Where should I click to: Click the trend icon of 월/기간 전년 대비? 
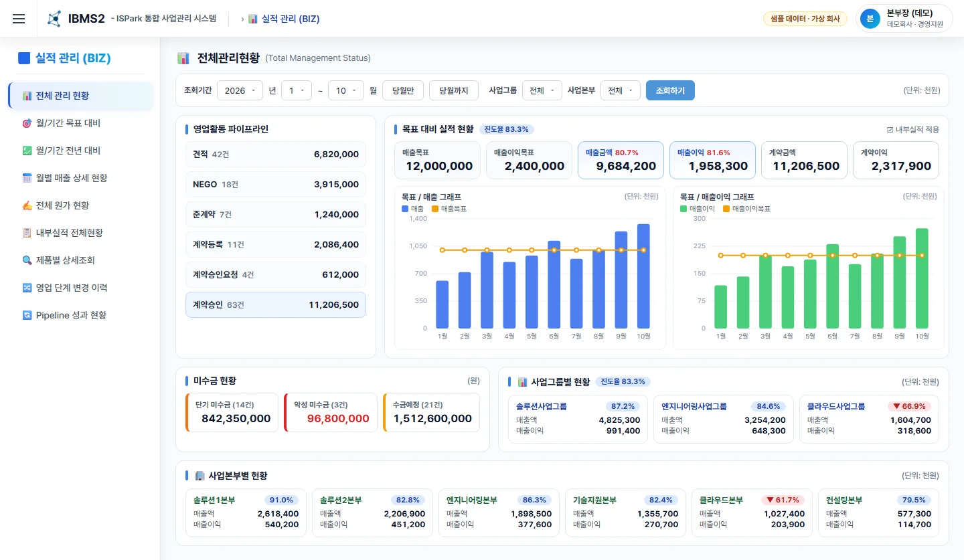coord(27,151)
